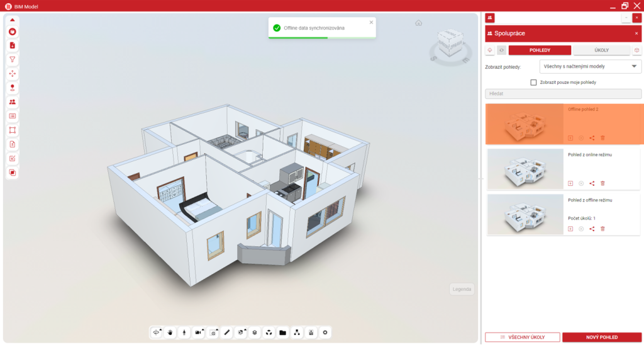Viewport: 644px width, 347px height.
Task: Select the filter funnel tool in left toolbar
Action: (x=13, y=59)
